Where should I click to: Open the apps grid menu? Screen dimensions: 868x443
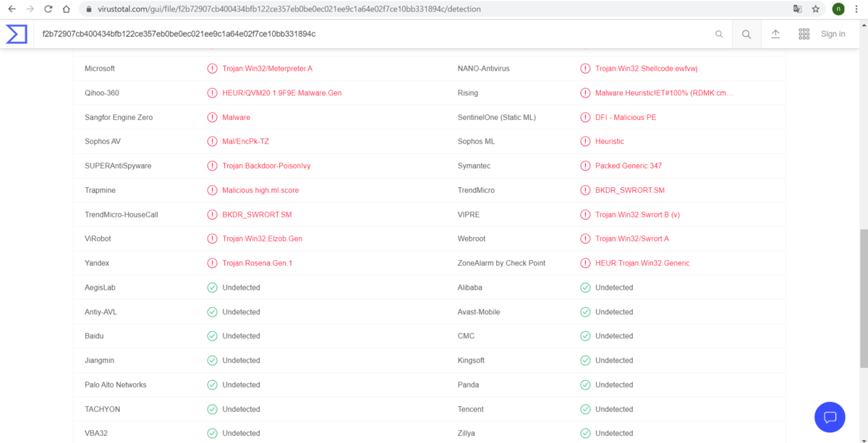click(804, 34)
